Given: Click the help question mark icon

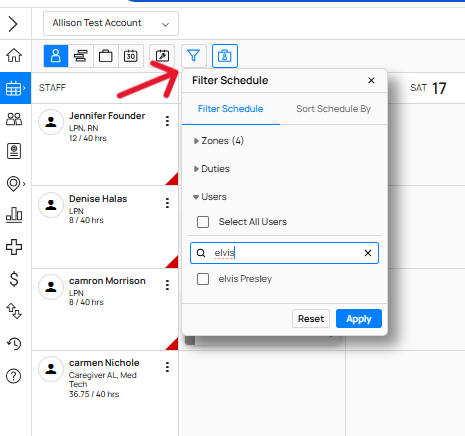Looking at the screenshot, I should 14,376.
